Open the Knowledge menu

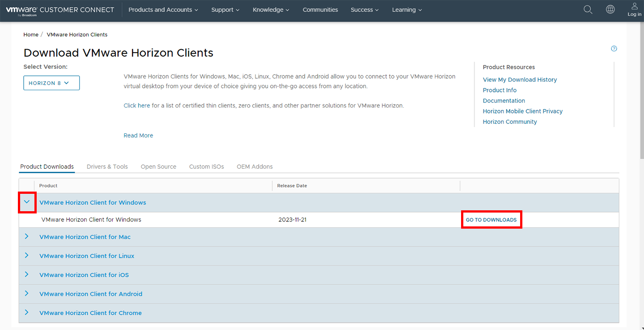point(271,10)
